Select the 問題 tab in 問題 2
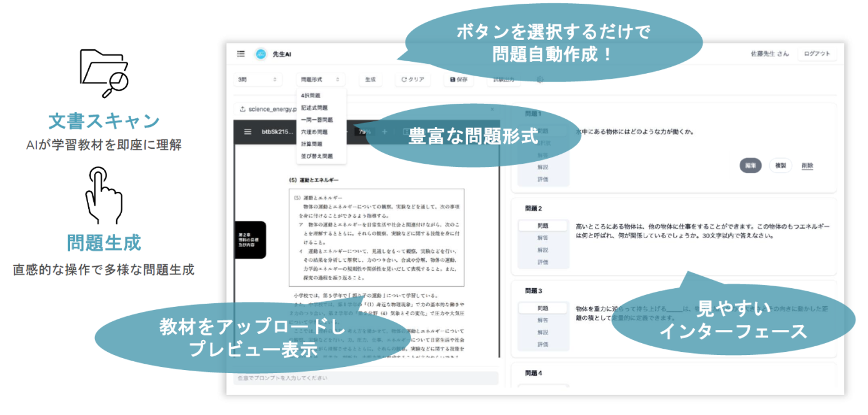This screenshot has width=868, height=415. tap(543, 226)
